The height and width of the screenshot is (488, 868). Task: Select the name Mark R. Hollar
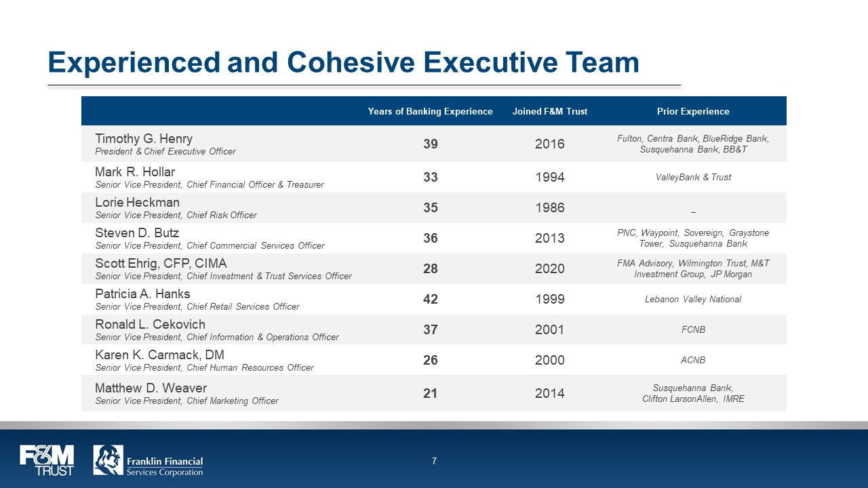pos(135,171)
